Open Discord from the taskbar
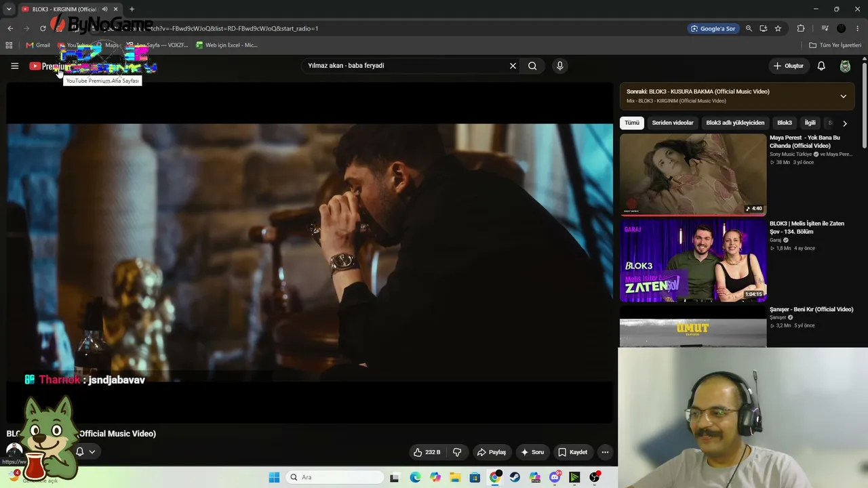The image size is (868, 488). [x=555, y=477]
